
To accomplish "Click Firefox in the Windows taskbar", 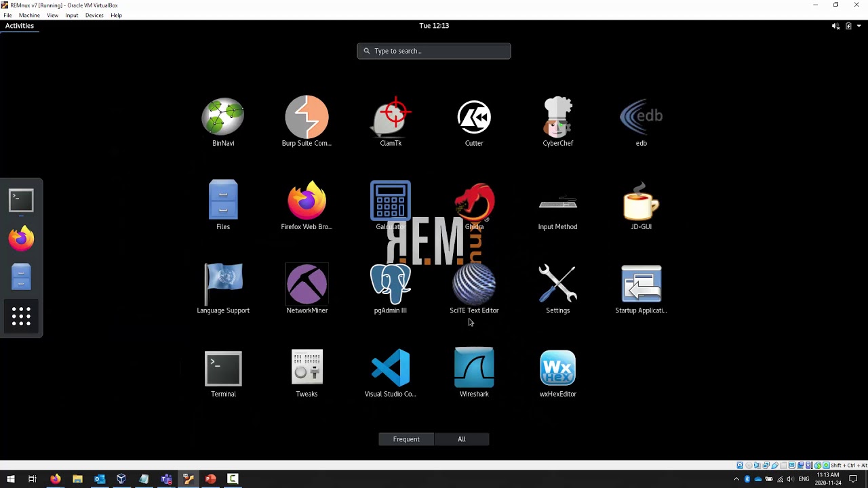I will [55, 479].
